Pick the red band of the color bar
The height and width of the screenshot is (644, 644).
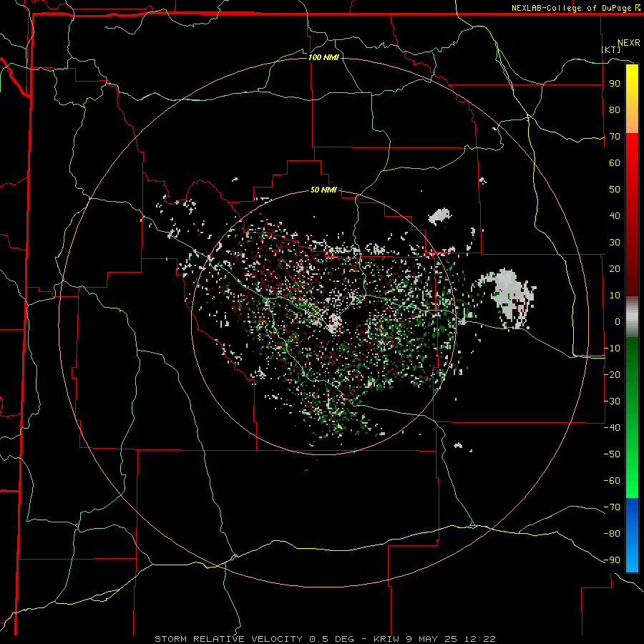[632, 215]
